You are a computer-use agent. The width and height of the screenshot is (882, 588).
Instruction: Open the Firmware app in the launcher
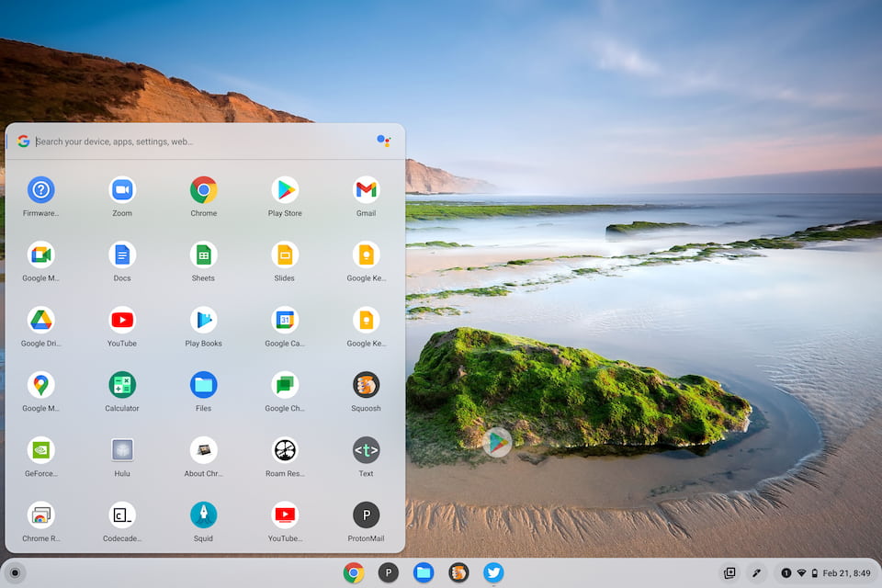pos(40,190)
